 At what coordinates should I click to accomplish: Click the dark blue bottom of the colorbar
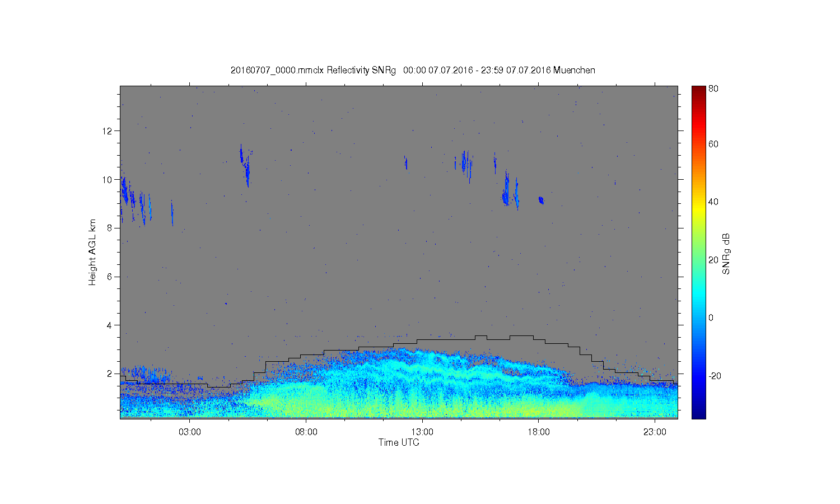click(x=698, y=413)
